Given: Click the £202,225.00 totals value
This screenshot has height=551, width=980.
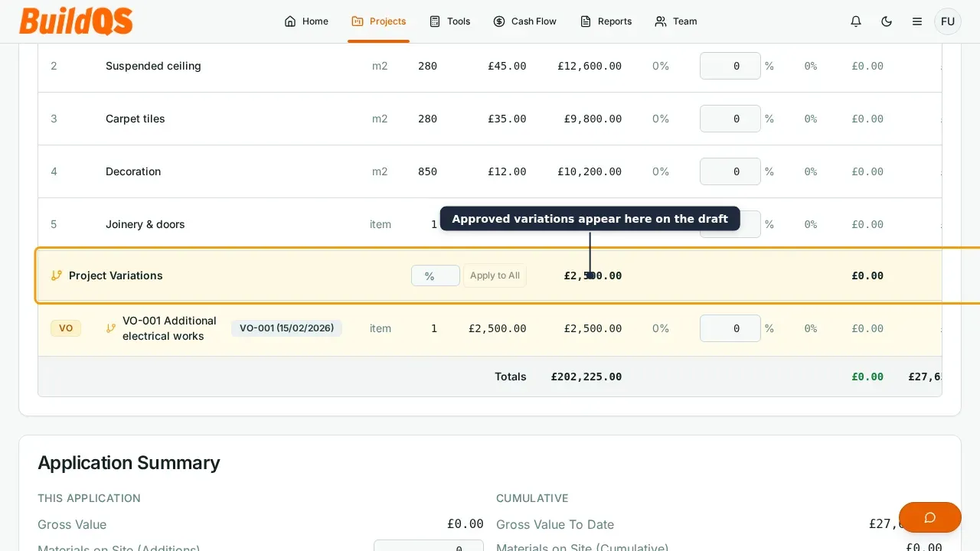Looking at the screenshot, I should (586, 377).
